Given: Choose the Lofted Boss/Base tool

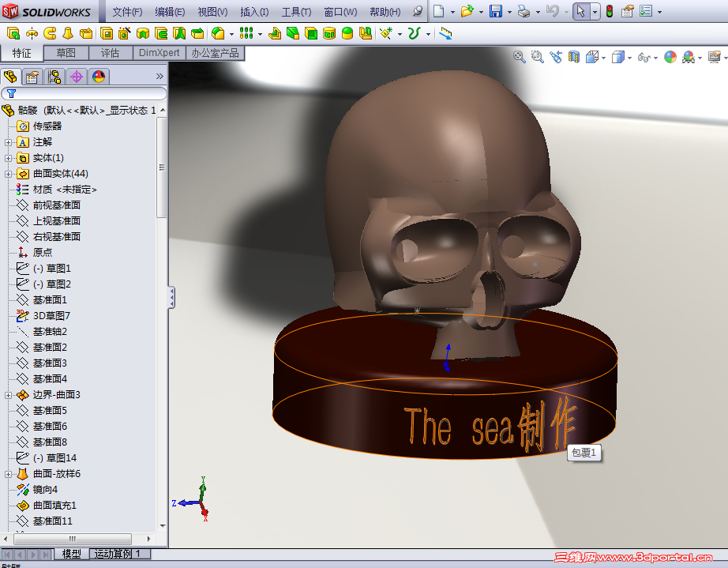Looking at the screenshot, I should click(x=68, y=33).
